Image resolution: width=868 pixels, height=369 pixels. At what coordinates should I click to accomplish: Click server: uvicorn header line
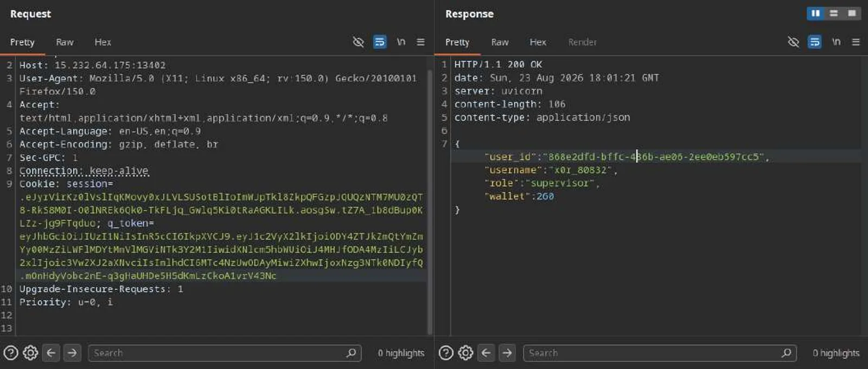(x=498, y=91)
